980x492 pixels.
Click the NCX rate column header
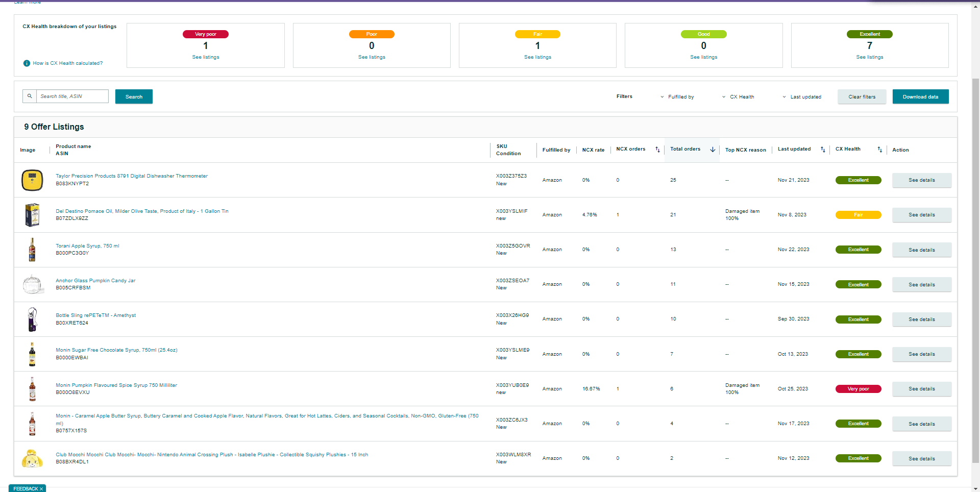point(593,150)
